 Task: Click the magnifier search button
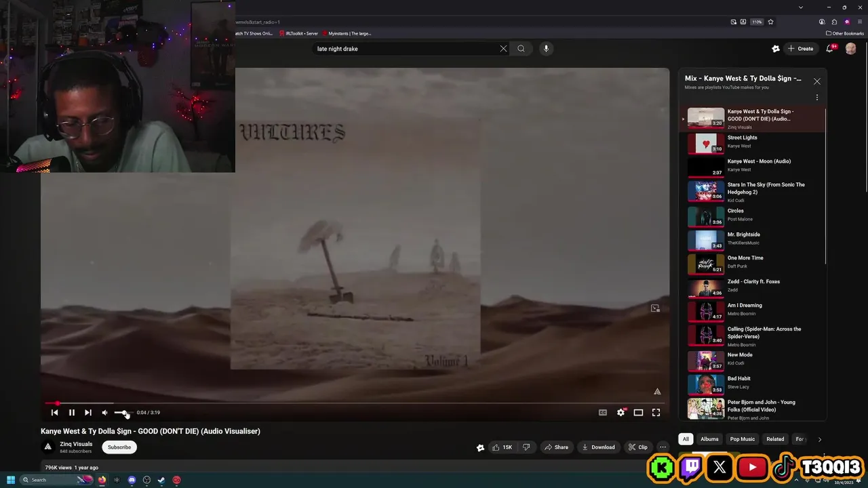click(x=521, y=49)
